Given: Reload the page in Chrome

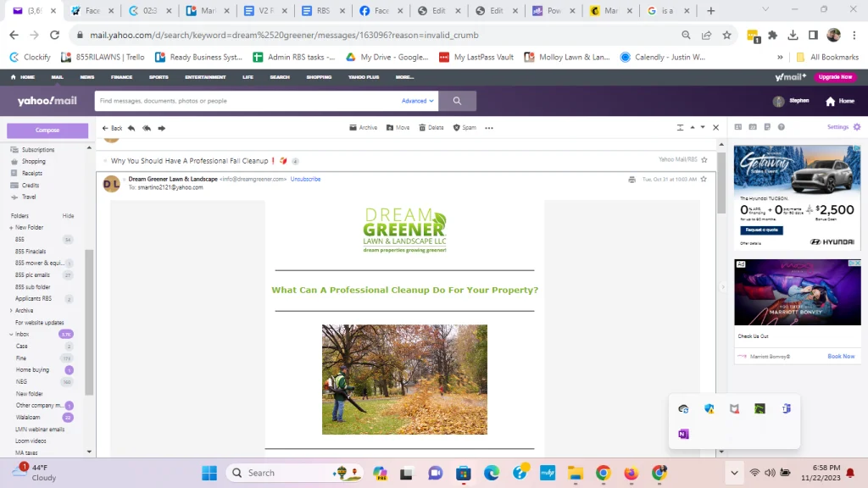Looking at the screenshot, I should [x=54, y=35].
